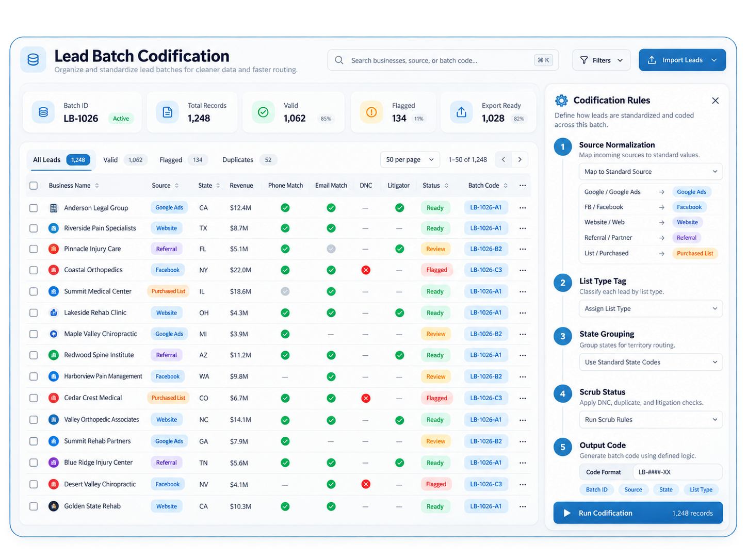This screenshot has width=747, height=560.
Task: Click the List Type code format chip
Action: (x=701, y=490)
